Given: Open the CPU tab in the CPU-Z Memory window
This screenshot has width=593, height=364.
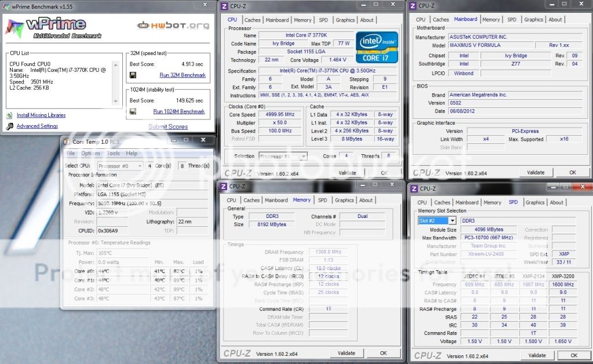Looking at the screenshot, I should point(231,201).
